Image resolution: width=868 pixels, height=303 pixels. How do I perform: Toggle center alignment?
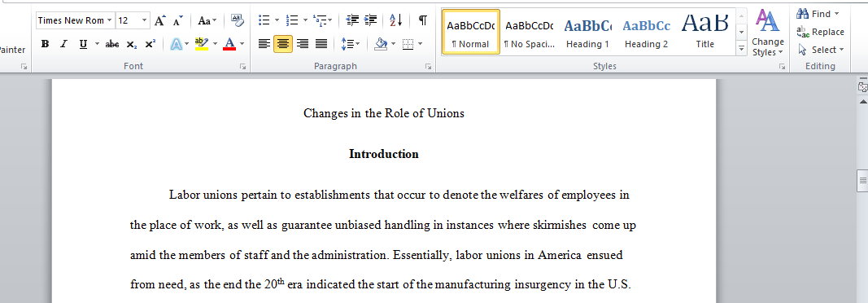pos(283,44)
